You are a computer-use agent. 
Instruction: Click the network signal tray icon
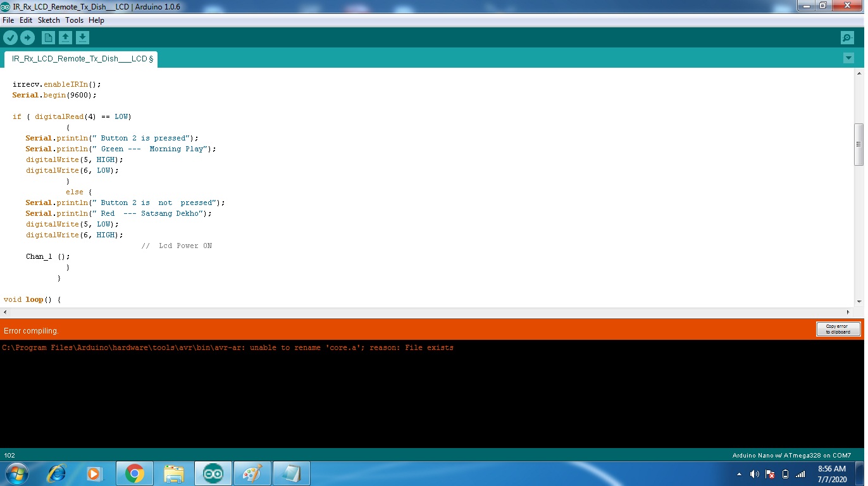[x=800, y=474]
